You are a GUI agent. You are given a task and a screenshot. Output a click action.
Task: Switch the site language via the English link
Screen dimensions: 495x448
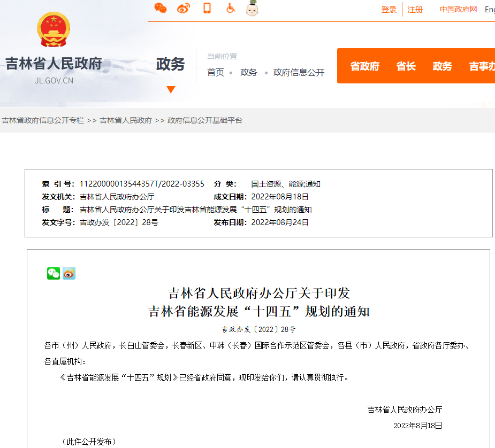[x=490, y=9]
